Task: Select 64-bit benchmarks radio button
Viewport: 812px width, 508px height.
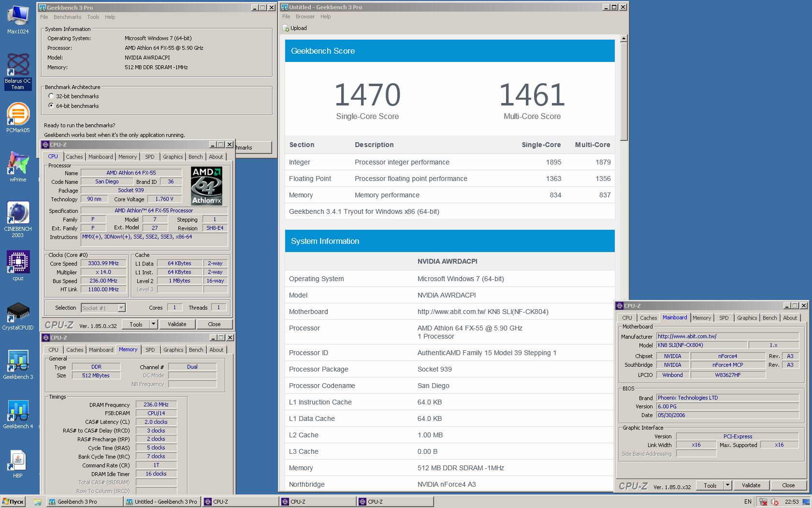Action: [x=51, y=105]
